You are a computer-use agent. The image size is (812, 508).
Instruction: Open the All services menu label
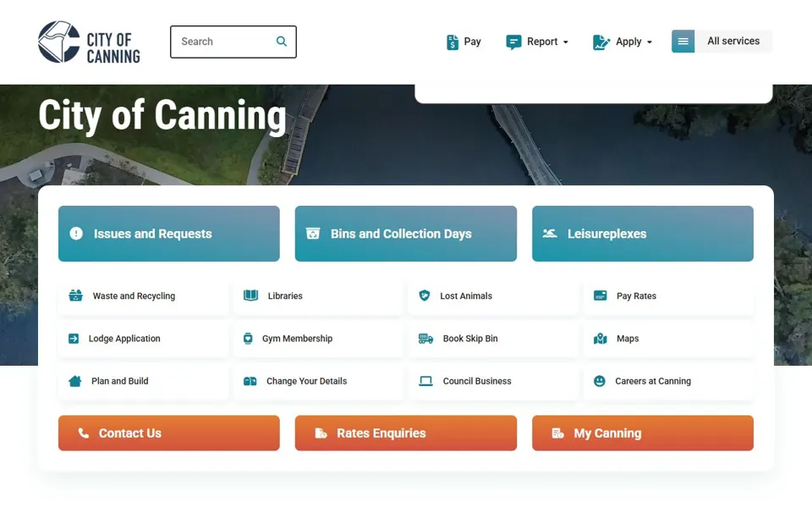tap(733, 41)
